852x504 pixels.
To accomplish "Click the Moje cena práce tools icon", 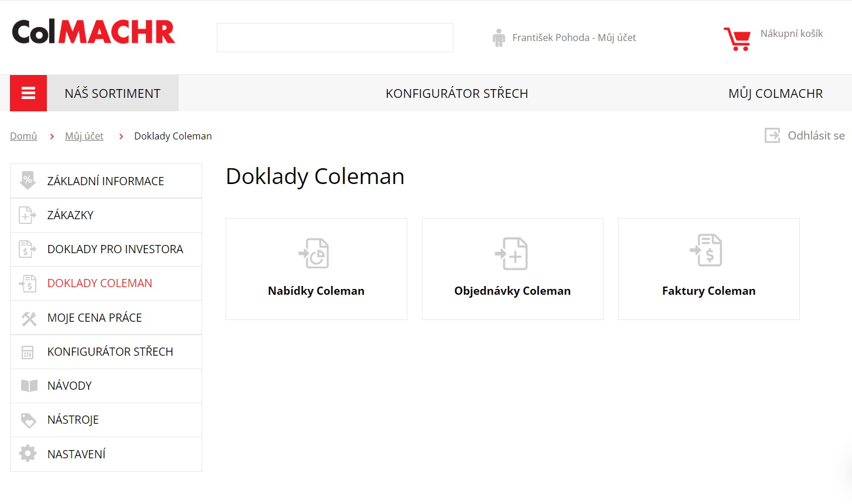I will pos(29,318).
